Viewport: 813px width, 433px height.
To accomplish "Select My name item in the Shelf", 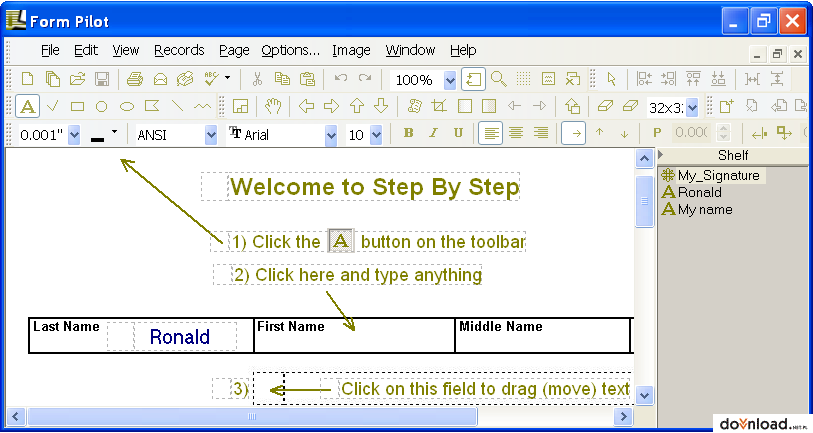I will tap(697, 209).
